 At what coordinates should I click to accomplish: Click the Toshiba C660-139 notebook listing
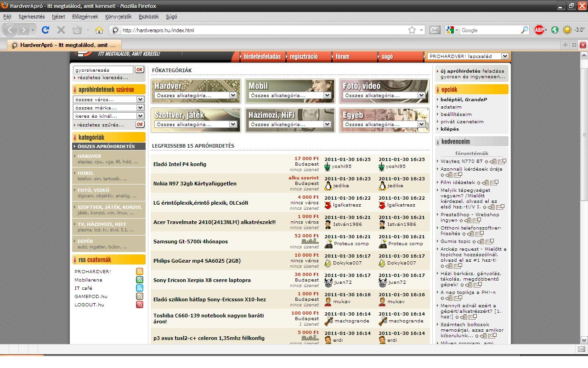209,319
